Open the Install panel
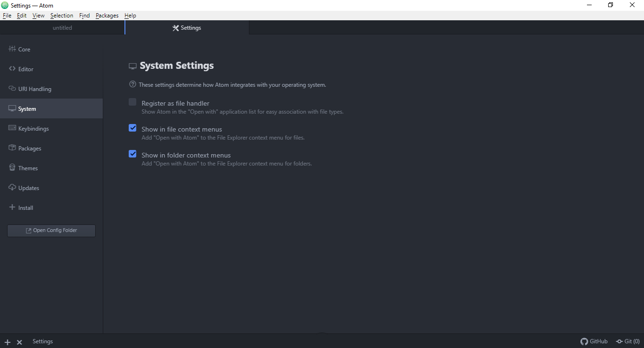 tap(51, 207)
